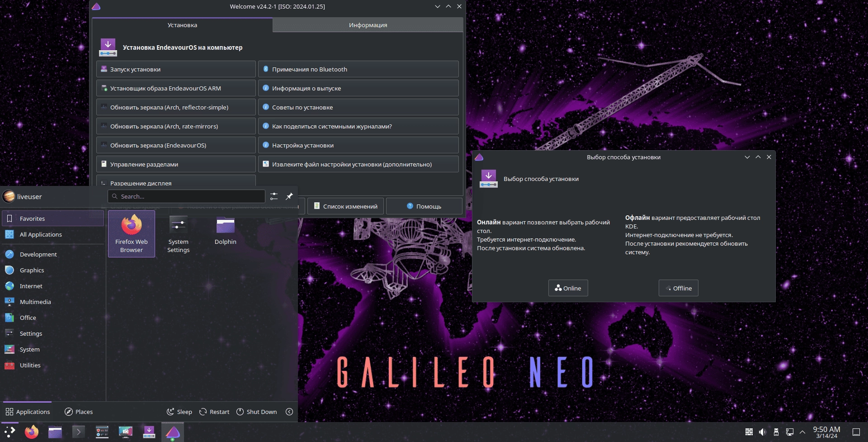Open the Office category
Image resolution: width=868 pixels, height=442 pixels.
click(53, 318)
